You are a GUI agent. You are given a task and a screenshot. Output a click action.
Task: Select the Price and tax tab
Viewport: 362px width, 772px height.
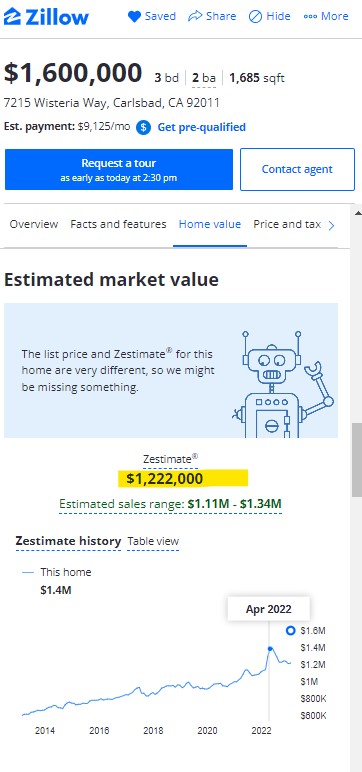tap(287, 225)
